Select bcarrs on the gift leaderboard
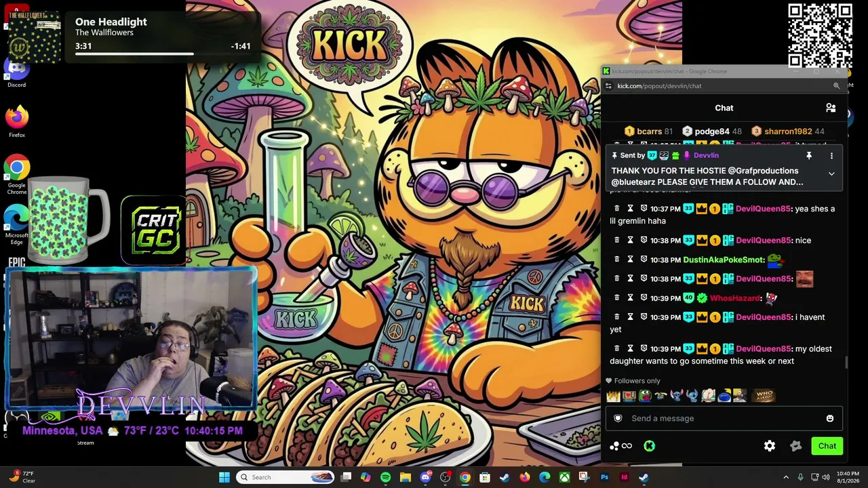The image size is (868, 488). [648, 131]
